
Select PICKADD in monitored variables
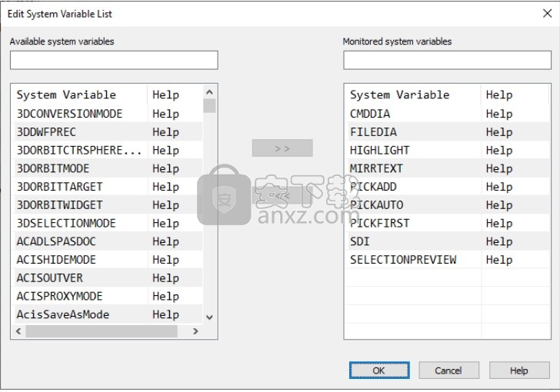(373, 186)
